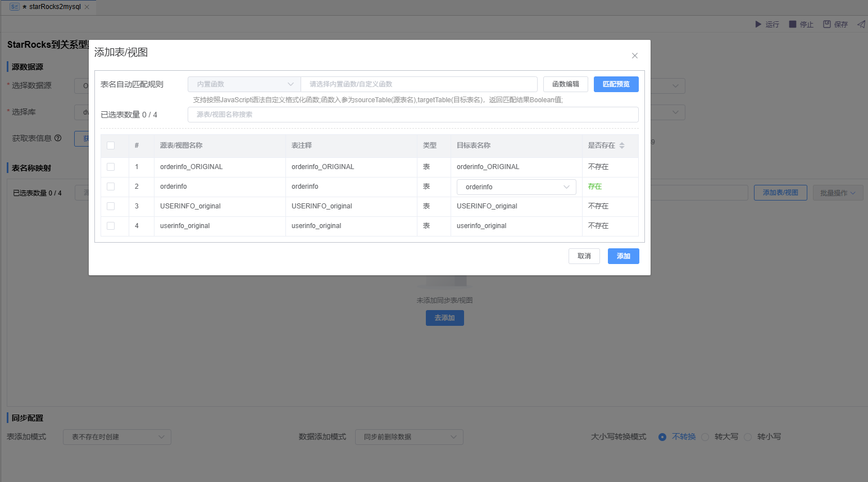Image resolution: width=868 pixels, height=482 pixels.
Task: Click the 运行 run icon
Action: (758, 24)
